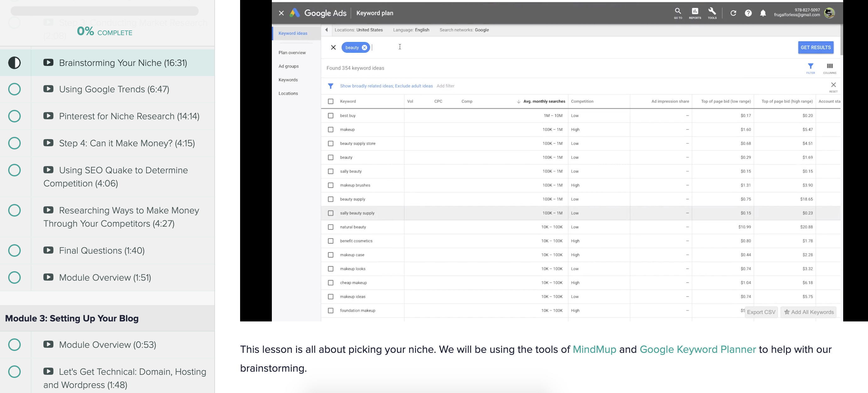Viewport: 868px width, 393px height.
Task: Open the Columns icon
Action: pyautogui.click(x=830, y=66)
